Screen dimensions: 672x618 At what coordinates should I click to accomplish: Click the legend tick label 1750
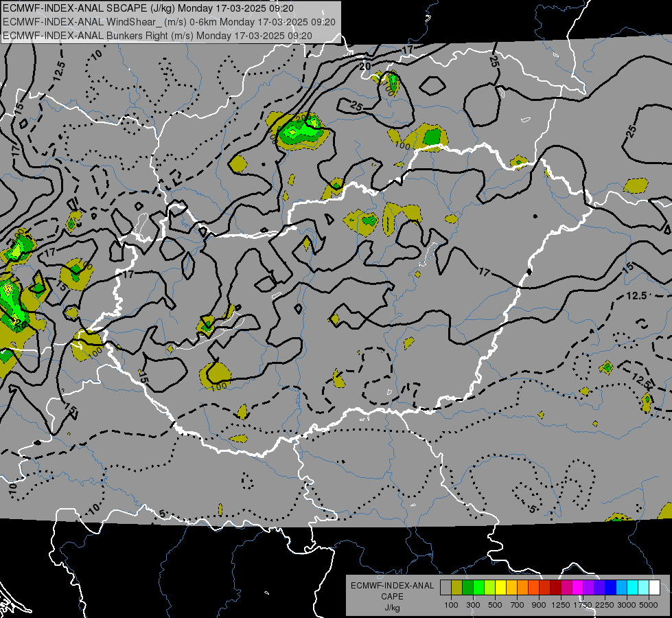(x=583, y=605)
